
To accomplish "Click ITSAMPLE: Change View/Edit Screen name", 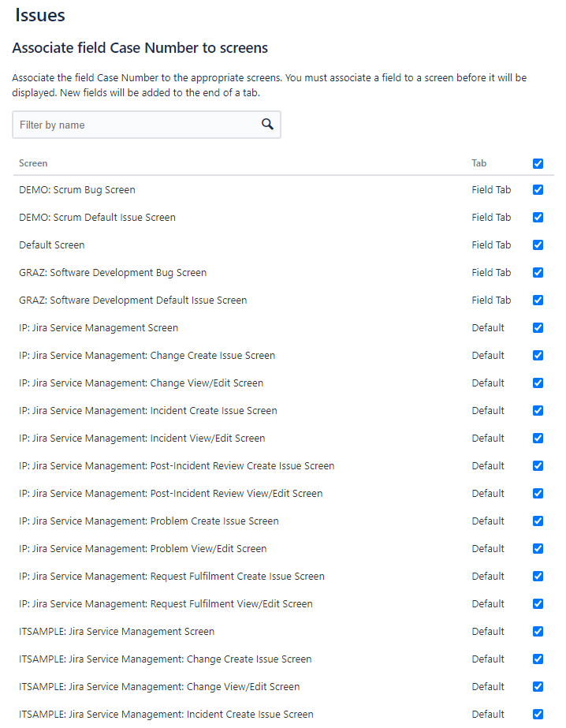I will coord(159,687).
